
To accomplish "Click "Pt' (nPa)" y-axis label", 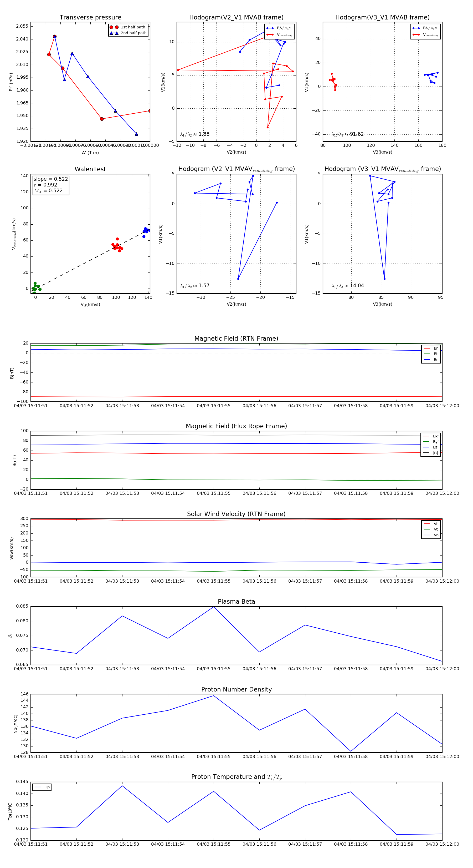I will click(11, 82).
